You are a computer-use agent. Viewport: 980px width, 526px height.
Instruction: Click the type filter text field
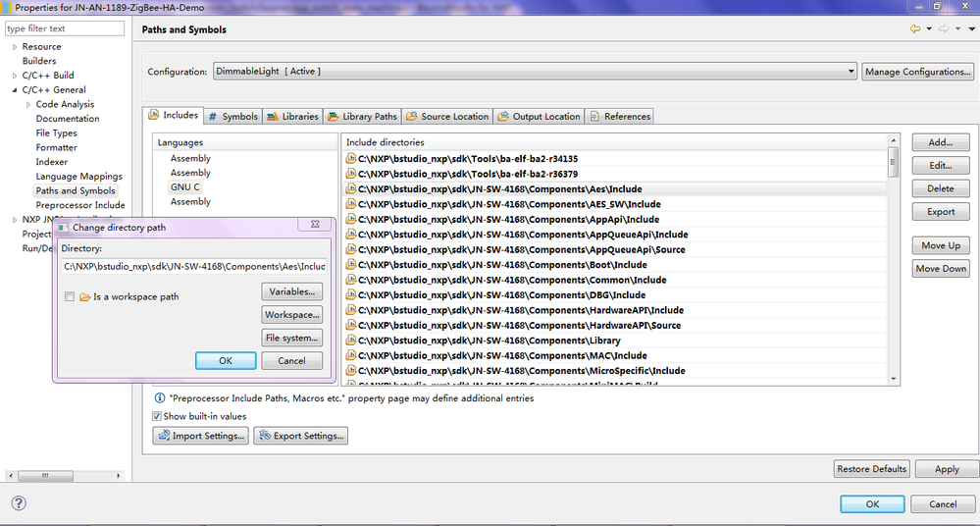point(65,28)
